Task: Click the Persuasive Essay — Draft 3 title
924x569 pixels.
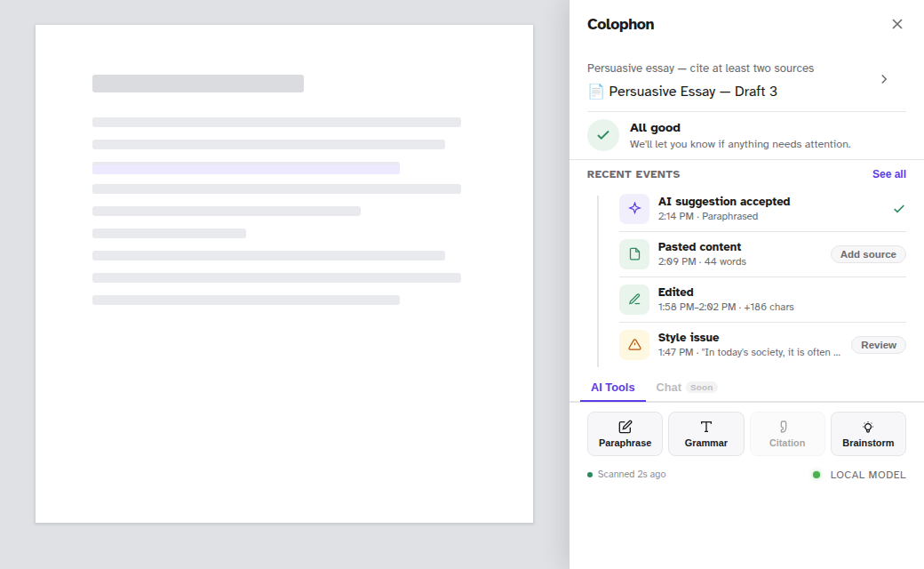Action: coord(692,92)
